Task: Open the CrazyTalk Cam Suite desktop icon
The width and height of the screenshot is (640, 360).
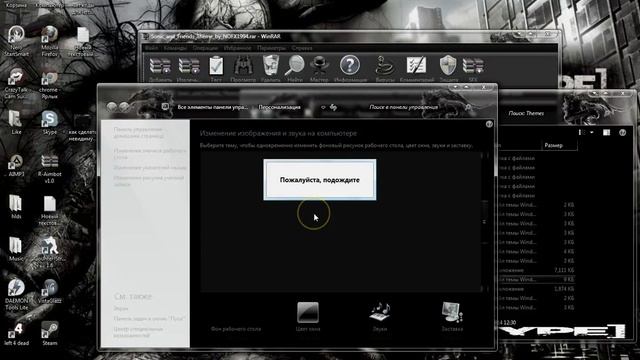Action: coord(16,84)
